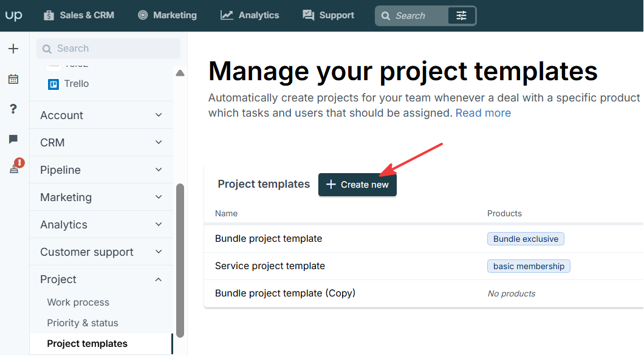Select Project templates in sidebar
This screenshot has height=356, width=644.
point(101,343)
